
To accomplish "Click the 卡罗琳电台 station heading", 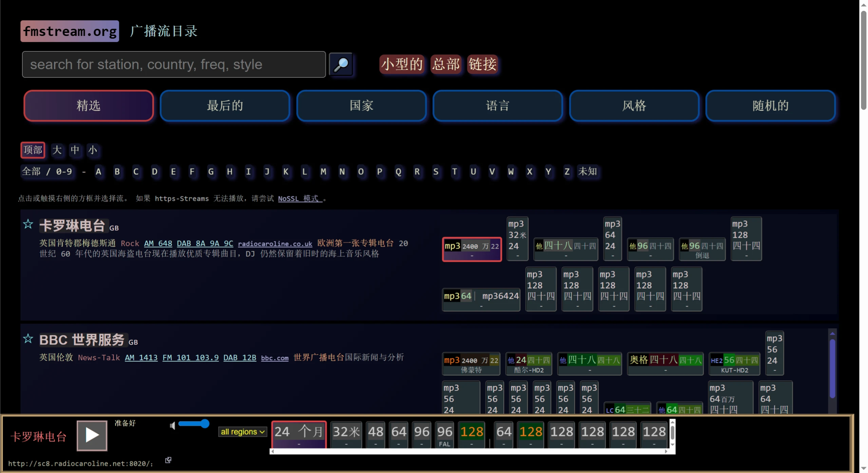I will tap(72, 226).
